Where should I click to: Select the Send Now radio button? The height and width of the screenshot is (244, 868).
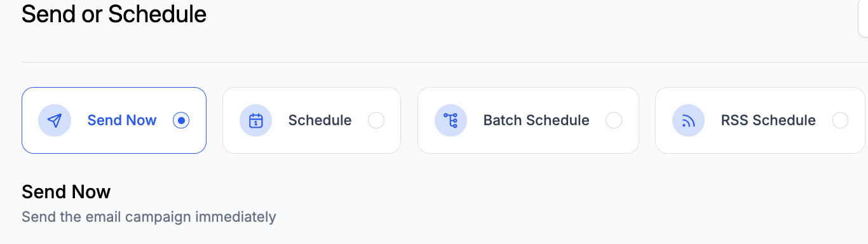coord(181,120)
